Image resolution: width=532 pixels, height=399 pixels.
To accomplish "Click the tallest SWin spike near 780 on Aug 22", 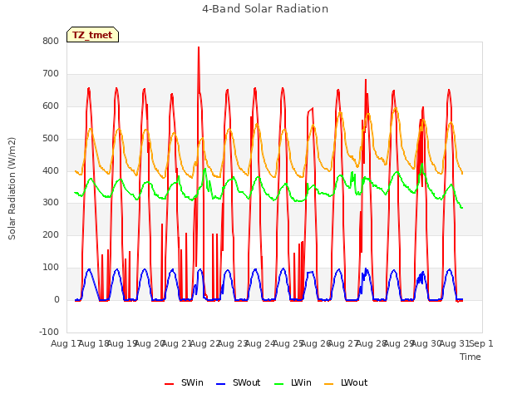I will point(199,49).
